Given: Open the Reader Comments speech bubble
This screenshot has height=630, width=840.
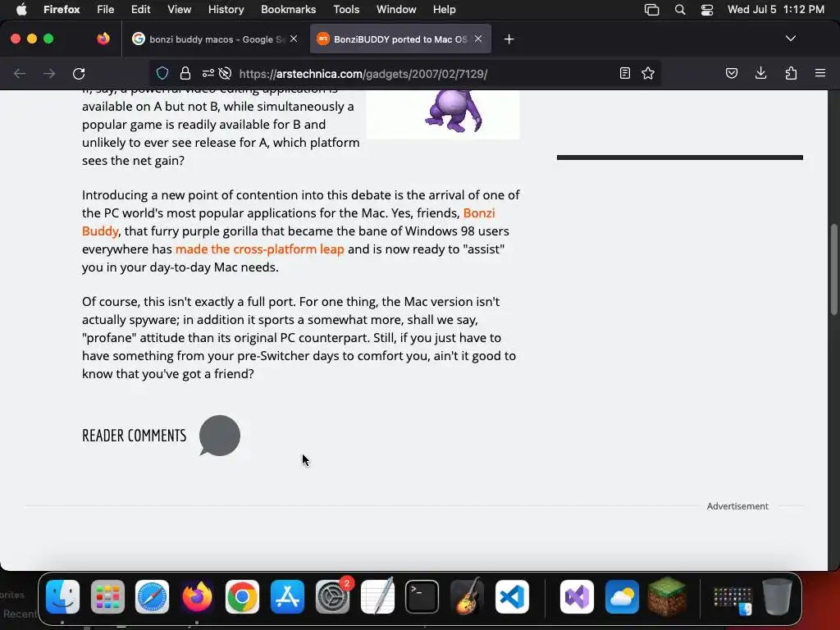Looking at the screenshot, I should click(x=220, y=436).
